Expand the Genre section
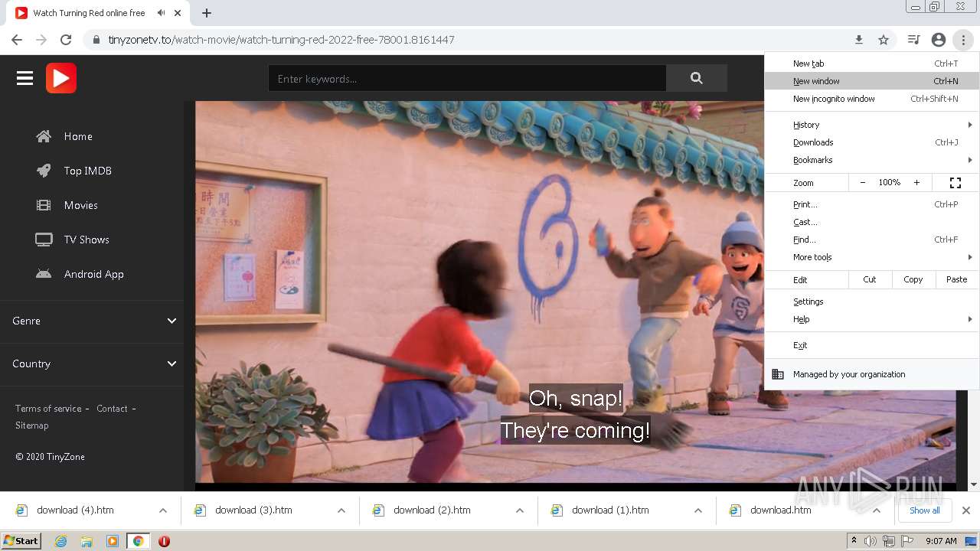The height and width of the screenshot is (551, 980). click(92, 321)
